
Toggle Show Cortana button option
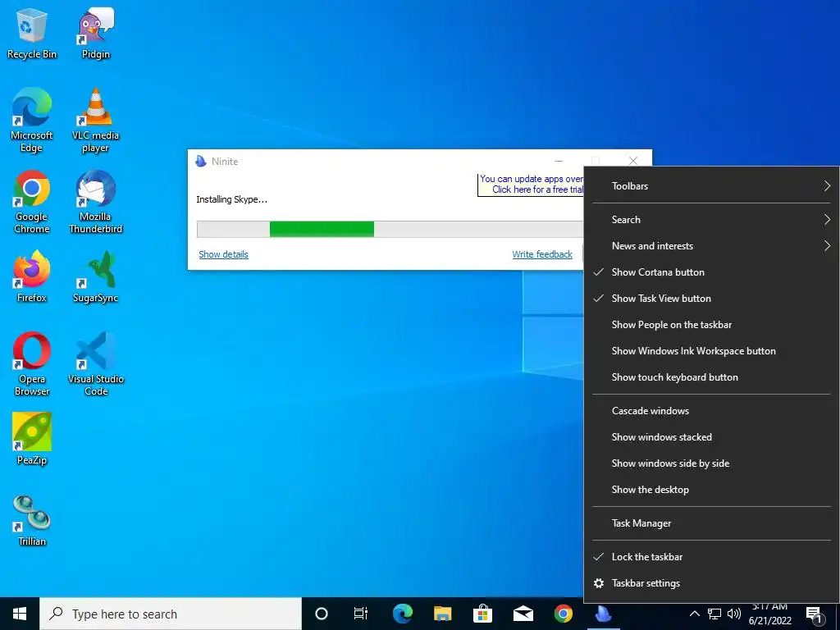[711, 272]
